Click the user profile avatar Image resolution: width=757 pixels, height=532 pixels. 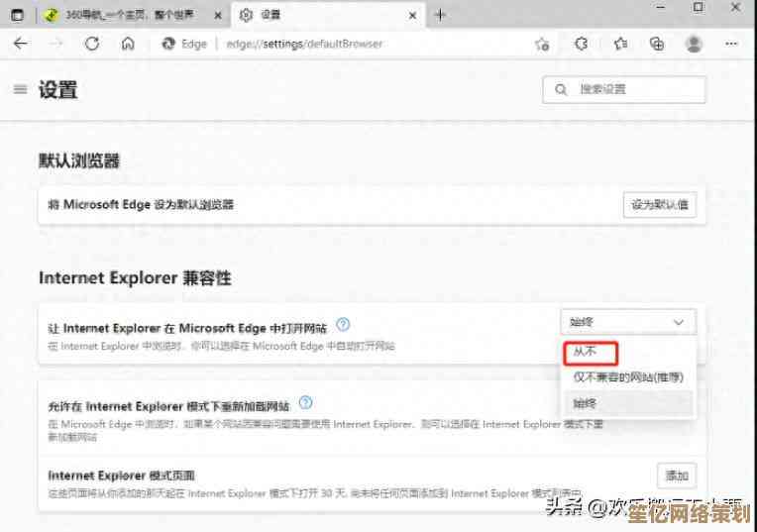pos(694,44)
